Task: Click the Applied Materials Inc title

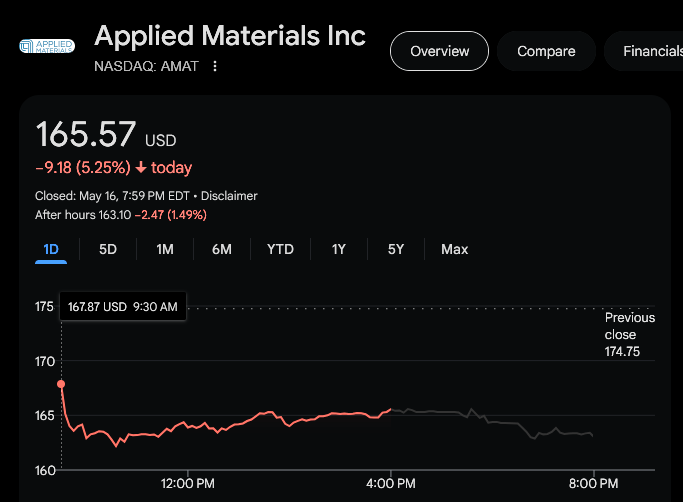Action: (x=230, y=36)
